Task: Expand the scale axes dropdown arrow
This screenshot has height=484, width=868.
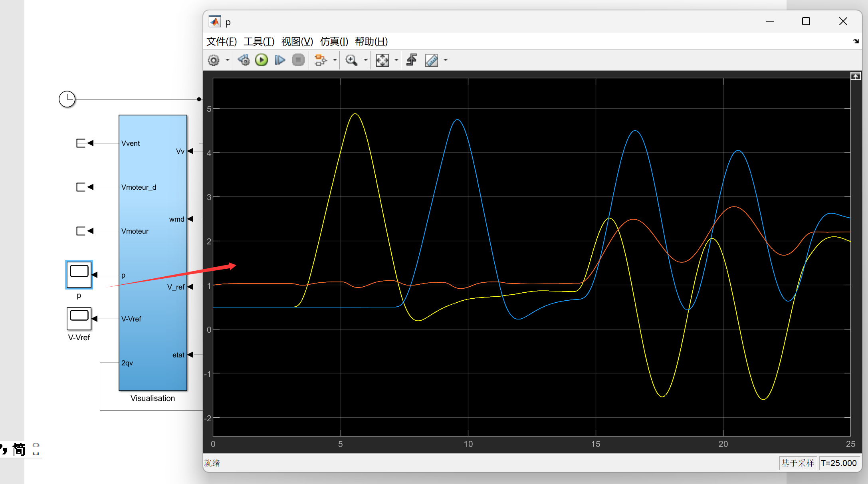Action: pyautogui.click(x=396, y=60)
